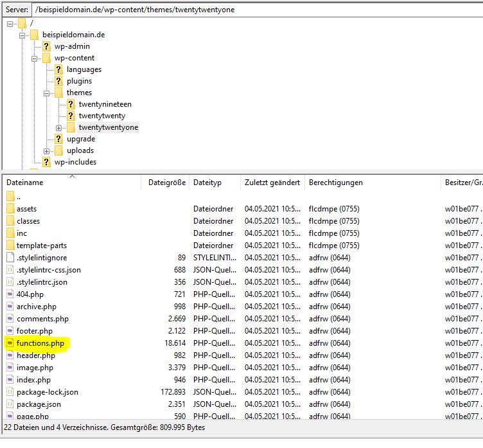Sort by Berechtigungen column header
The image size is (483, 448).
point(373,183)
